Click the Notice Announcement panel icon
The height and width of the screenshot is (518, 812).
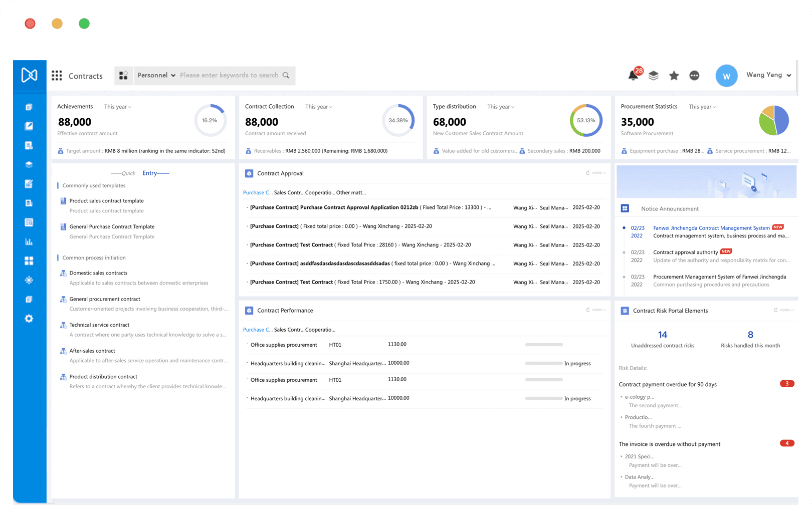click(x=625, y=208)
